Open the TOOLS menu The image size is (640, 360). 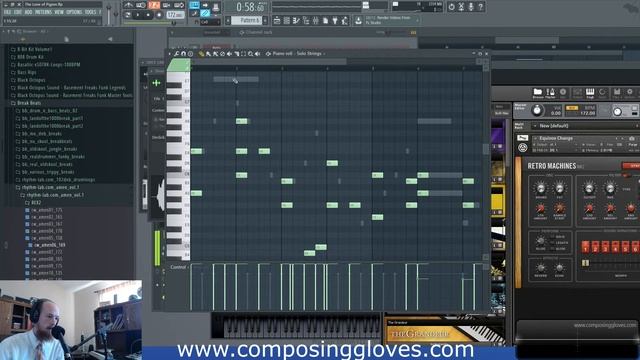click(90, 12)
